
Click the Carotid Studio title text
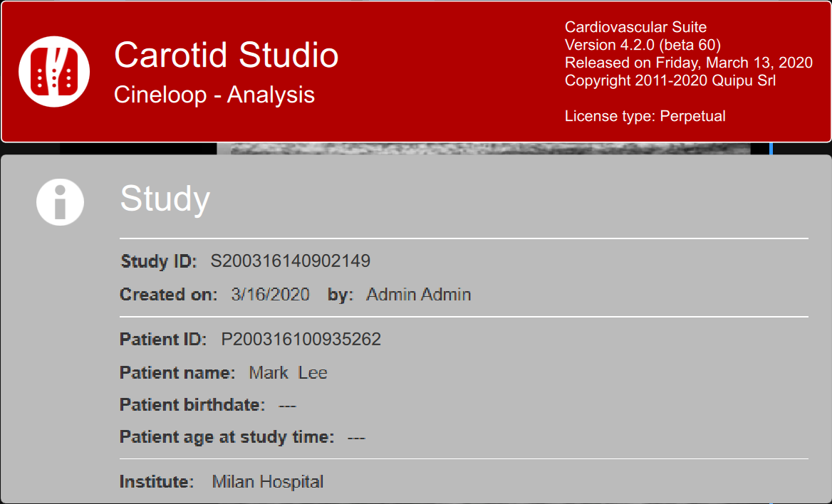click(x=226, y=55)
